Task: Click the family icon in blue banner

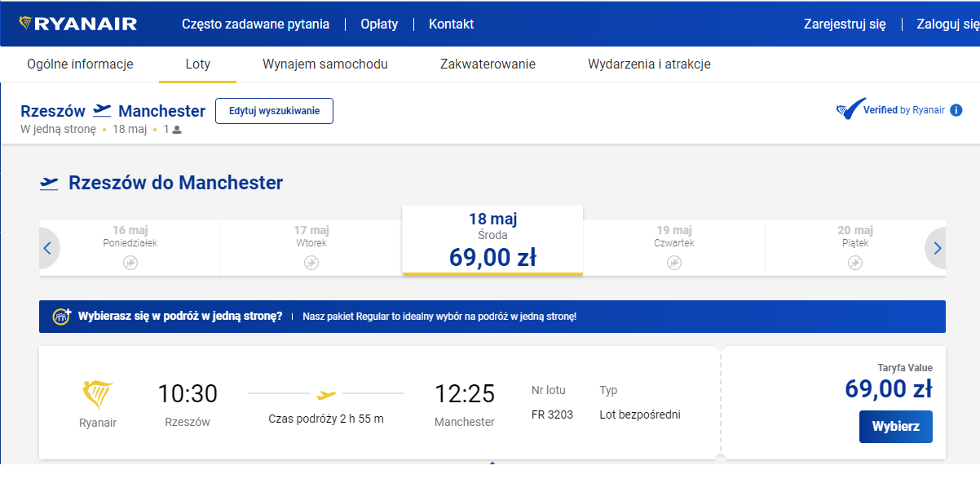Action: (62, 317)
